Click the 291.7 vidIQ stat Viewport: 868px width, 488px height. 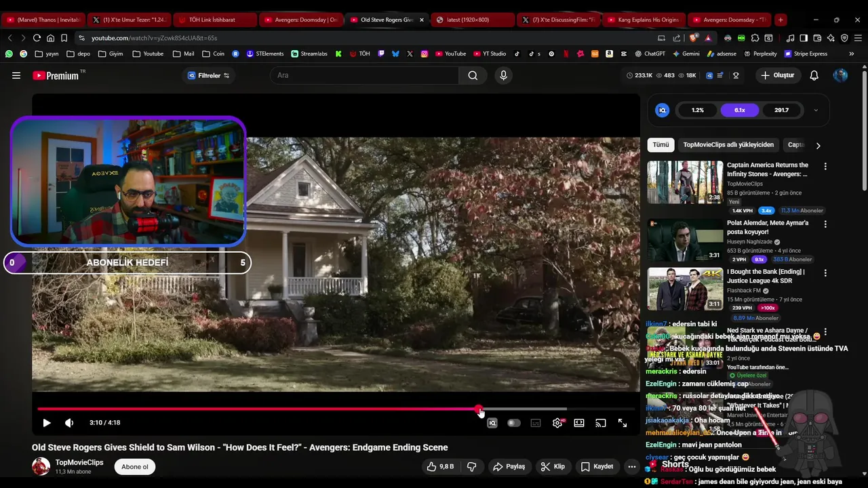click(781, 110)
